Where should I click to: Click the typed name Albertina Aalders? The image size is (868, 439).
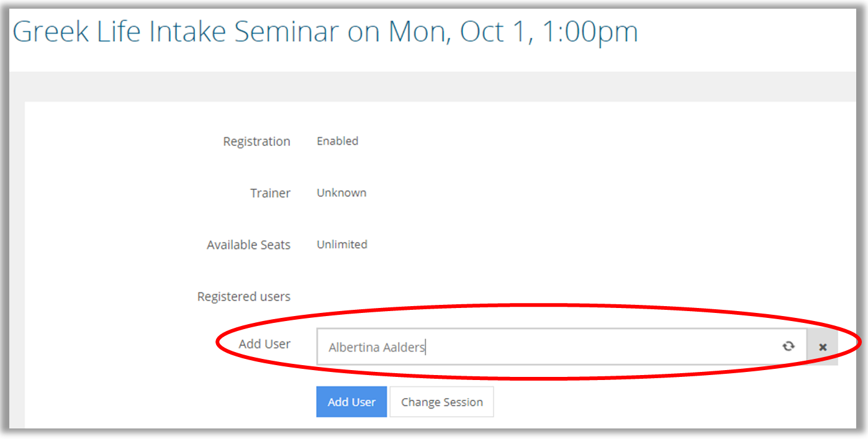point(376,347)
